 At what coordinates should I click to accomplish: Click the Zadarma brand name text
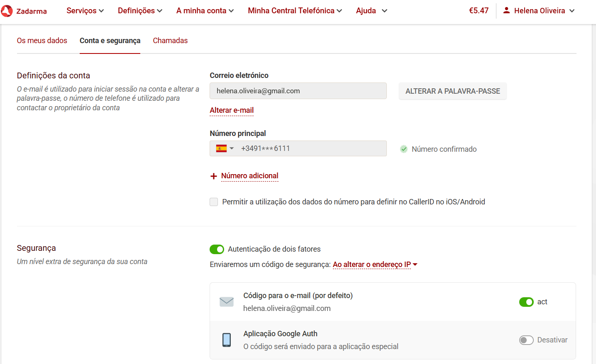pyautogui.click(x=32, y=11)
